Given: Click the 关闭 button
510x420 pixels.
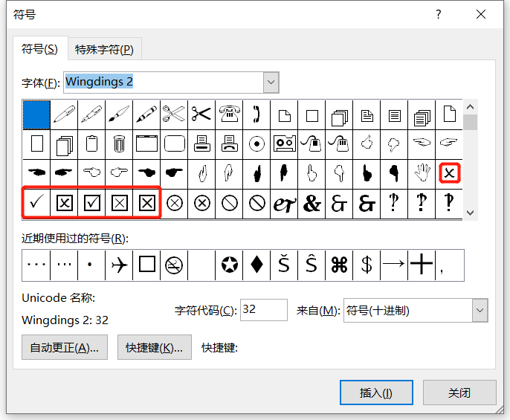Looking at the screenshot, I should pos(459,392).
